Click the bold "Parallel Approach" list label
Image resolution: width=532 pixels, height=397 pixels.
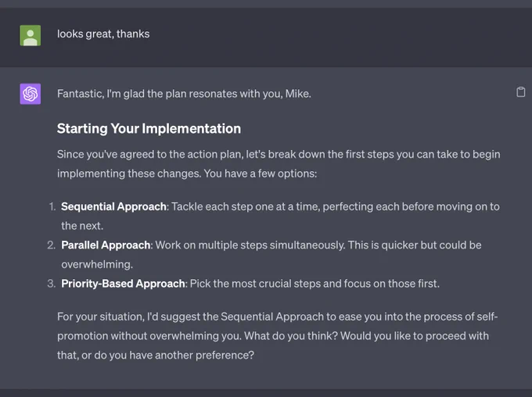tap(106, 245)
